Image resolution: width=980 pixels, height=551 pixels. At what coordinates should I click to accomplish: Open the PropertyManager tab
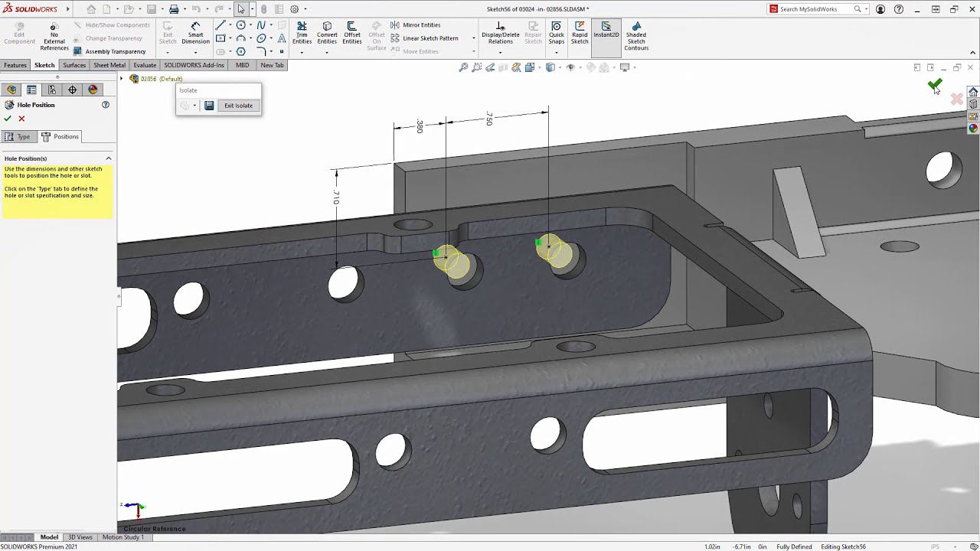(x=31, y=90)
